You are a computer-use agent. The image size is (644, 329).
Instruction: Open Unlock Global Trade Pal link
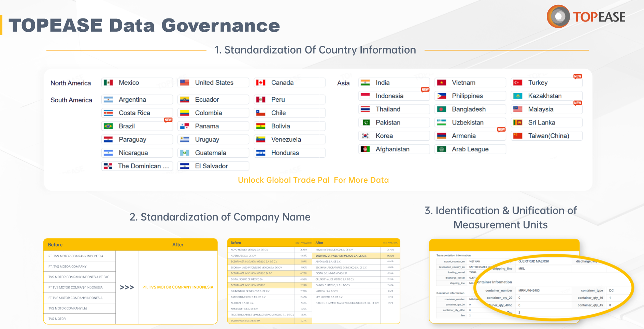click(313, 180)
